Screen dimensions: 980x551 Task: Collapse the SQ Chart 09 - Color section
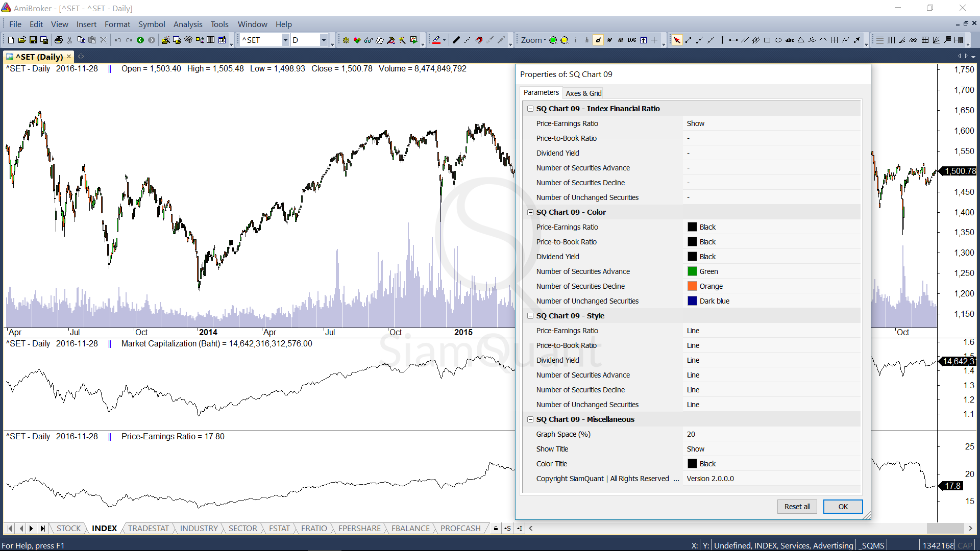click(530, 212)
